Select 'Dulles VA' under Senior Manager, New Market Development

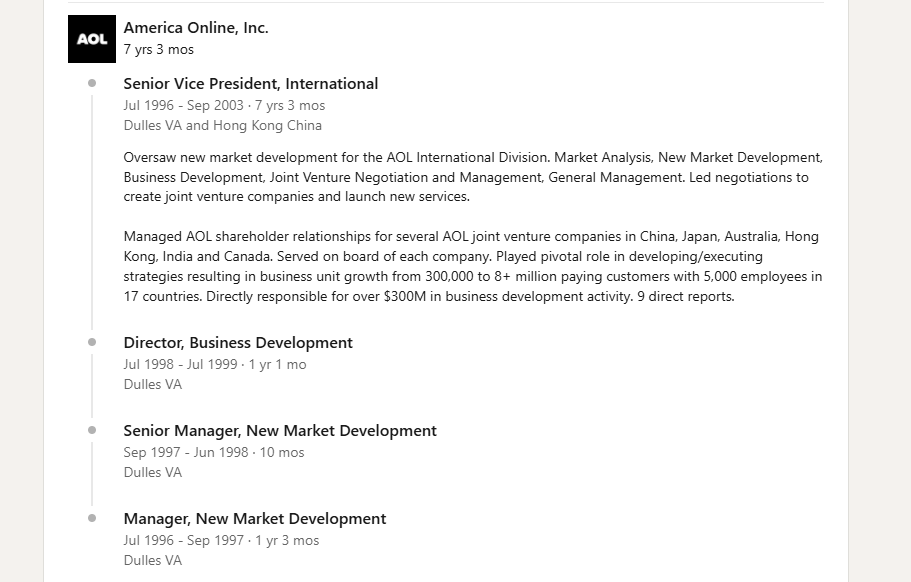pos(153,472)
